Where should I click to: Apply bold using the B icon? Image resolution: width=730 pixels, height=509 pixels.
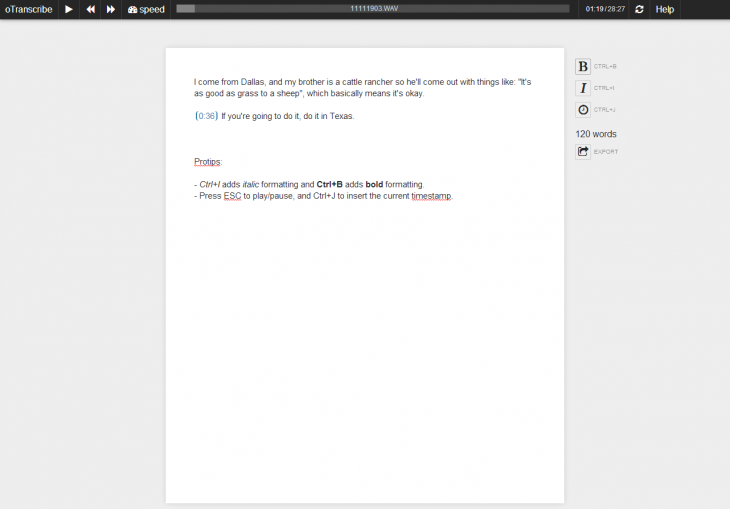[x=583, y=67]
